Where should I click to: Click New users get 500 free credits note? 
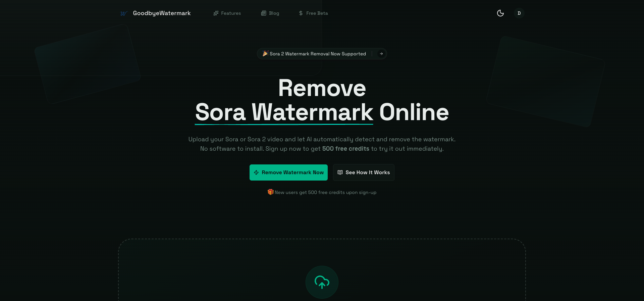(x=322, y=192)
